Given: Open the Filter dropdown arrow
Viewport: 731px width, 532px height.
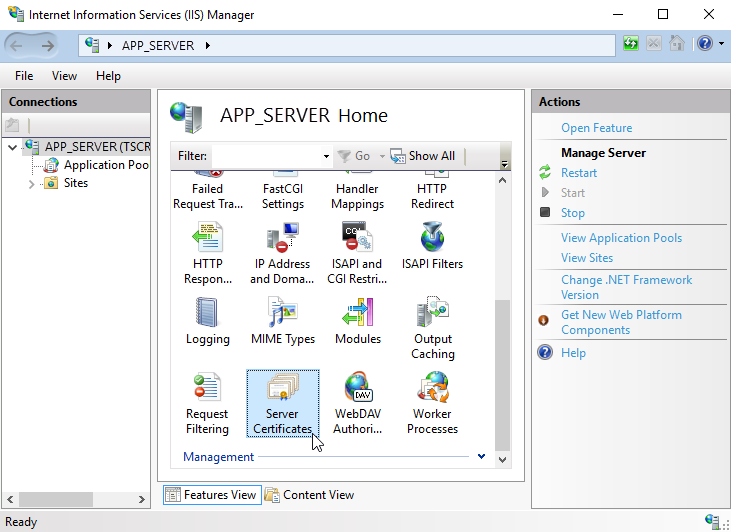Looking at the screenshot, I should tap(326, 156).
